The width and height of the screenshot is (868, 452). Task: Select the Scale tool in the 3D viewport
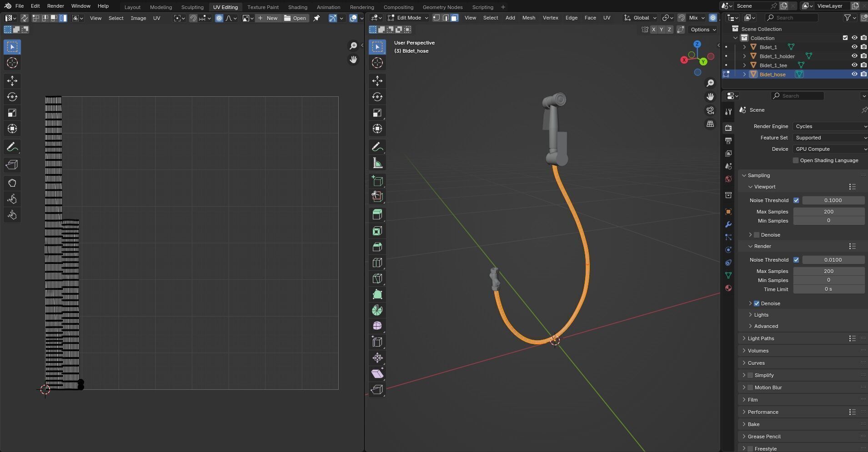tap(377, 113)
